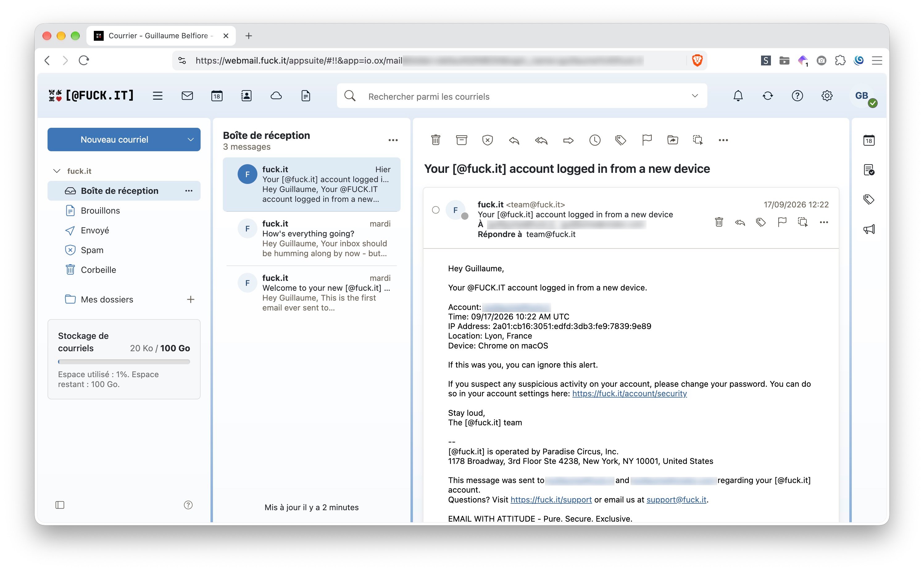Open the app launcher hamburger menu

(x=157, y=96)
